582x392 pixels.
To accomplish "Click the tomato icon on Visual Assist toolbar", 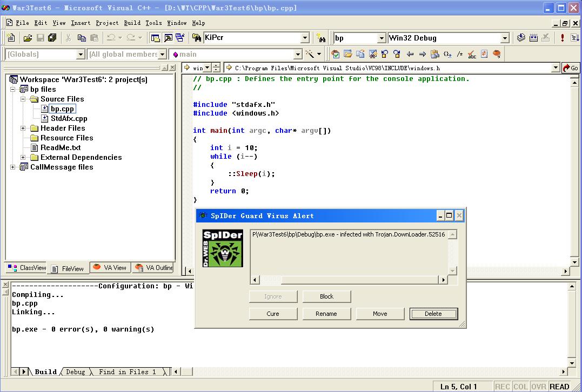I will 497,54.
